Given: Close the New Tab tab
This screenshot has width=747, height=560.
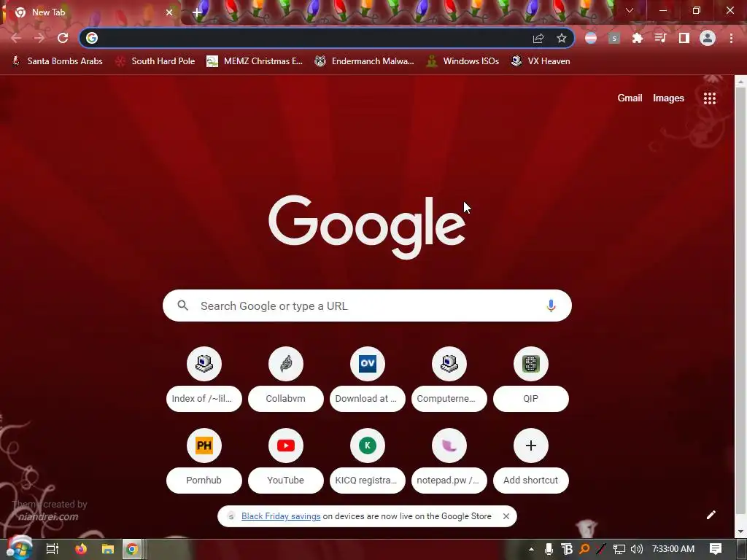Looking at the screenshot, I should point(169,12).
